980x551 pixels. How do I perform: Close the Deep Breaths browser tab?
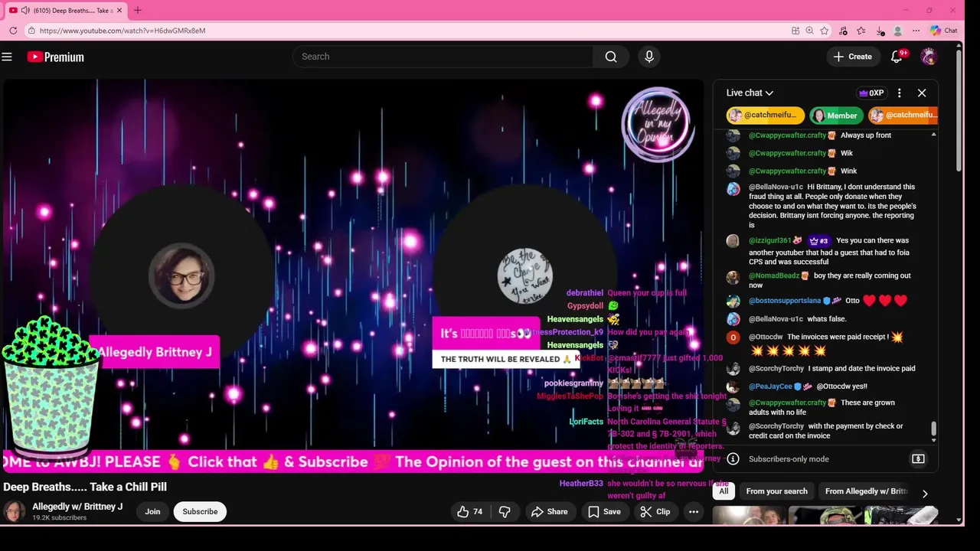click(119, 10)
